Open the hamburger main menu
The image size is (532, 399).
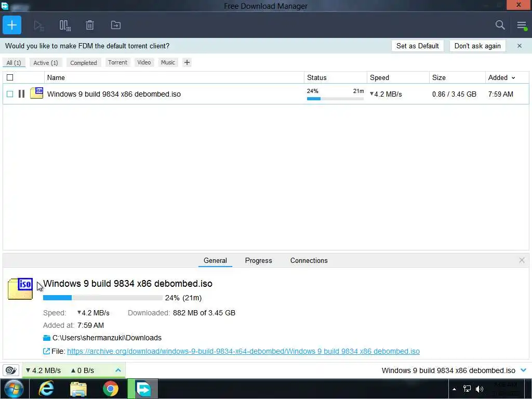coord(522,25)
